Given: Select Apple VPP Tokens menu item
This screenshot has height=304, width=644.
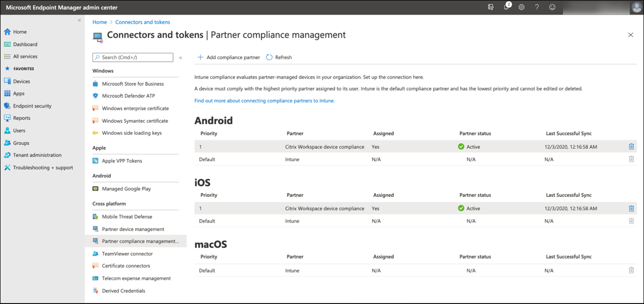Looking at the screenshot, I should [122, 161].
